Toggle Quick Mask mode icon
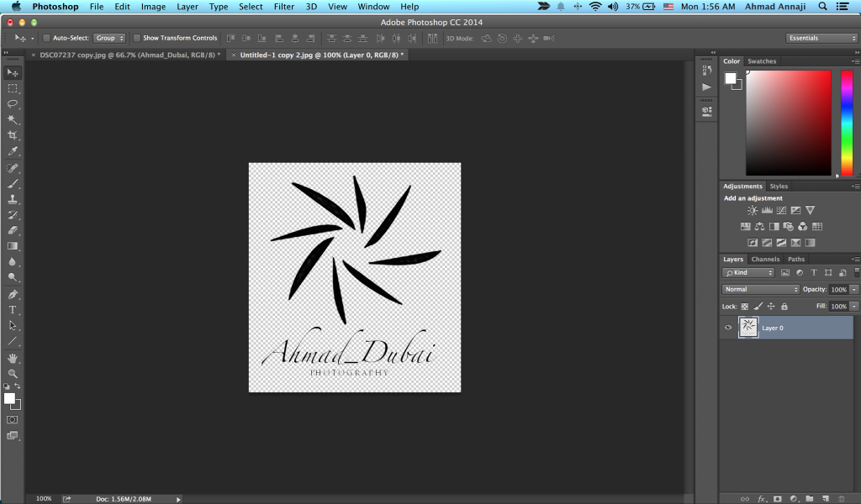This screenshot has width=861, height=504. [x=13, y=419]
